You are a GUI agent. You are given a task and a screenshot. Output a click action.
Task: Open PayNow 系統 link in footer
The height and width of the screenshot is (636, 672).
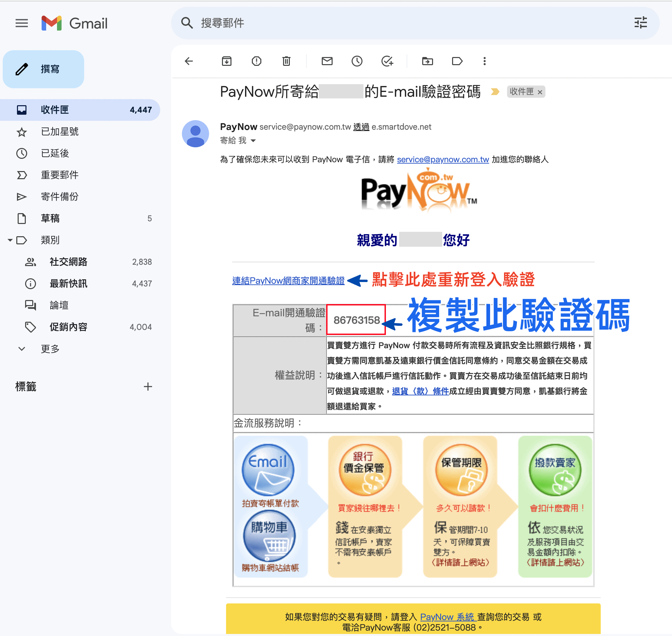point(448,617)
